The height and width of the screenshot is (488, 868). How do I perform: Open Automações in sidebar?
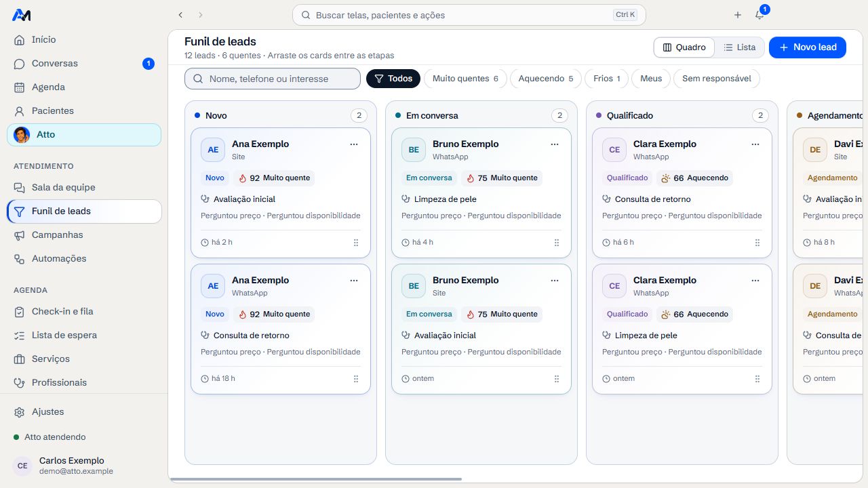(84, 259)
